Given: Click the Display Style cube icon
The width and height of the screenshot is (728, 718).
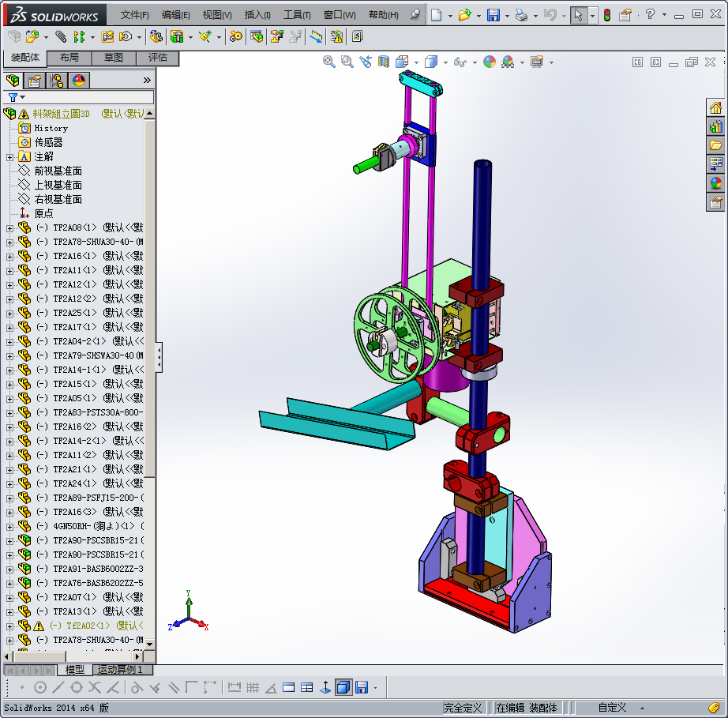Looking at the screenshot, I should (x=431, y=62).
